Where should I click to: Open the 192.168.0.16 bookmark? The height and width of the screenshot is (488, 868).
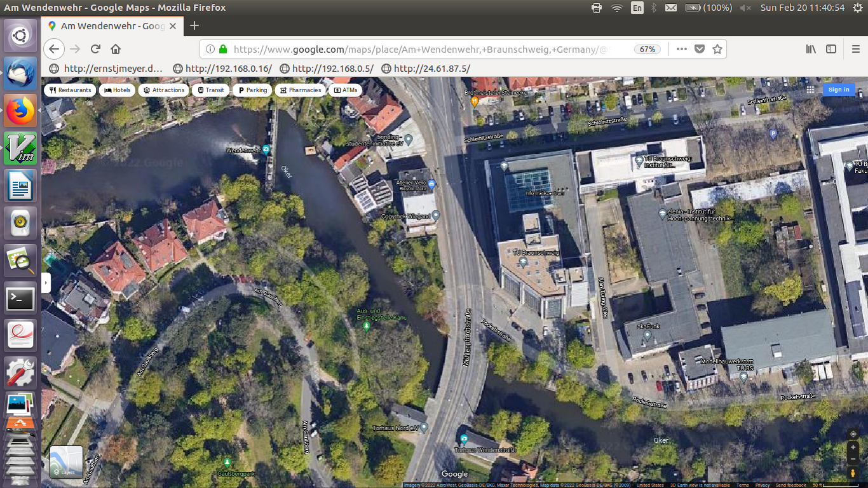pos(222,69)
